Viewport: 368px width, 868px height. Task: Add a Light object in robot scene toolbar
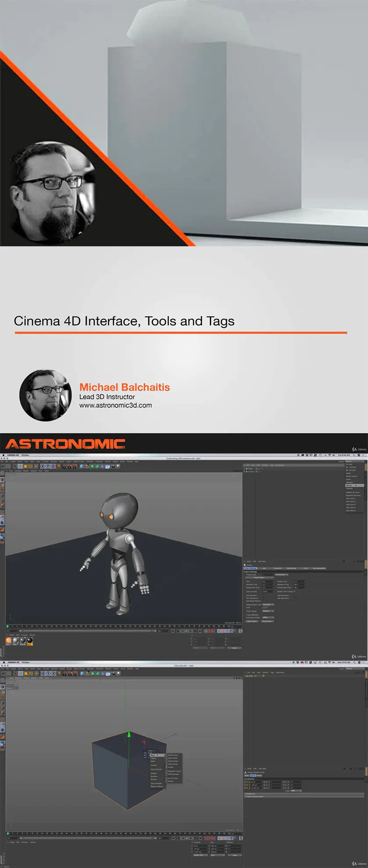[118, 466]
